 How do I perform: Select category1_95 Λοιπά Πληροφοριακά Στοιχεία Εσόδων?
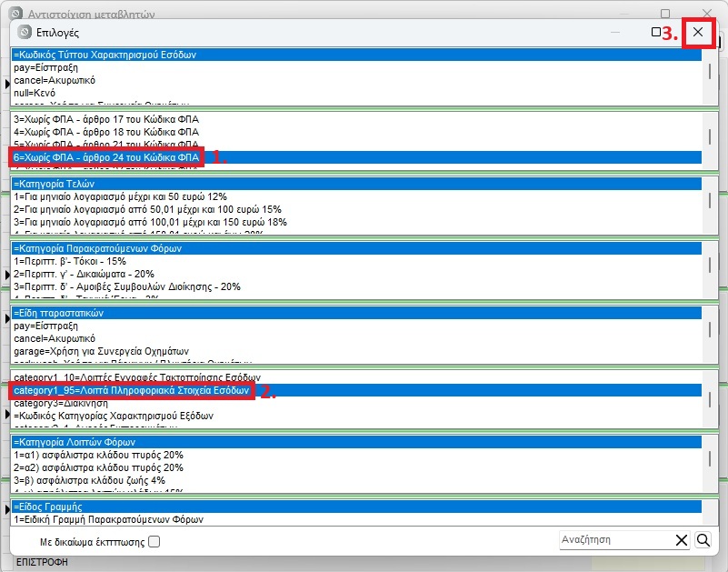click(131, 390)
